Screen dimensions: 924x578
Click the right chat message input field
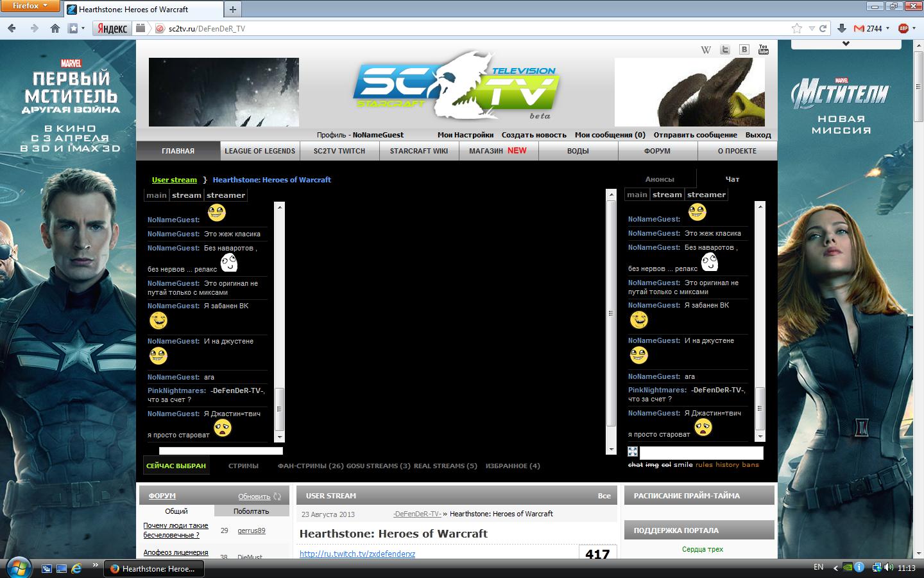pyautogui.click(x=701, y=453)
